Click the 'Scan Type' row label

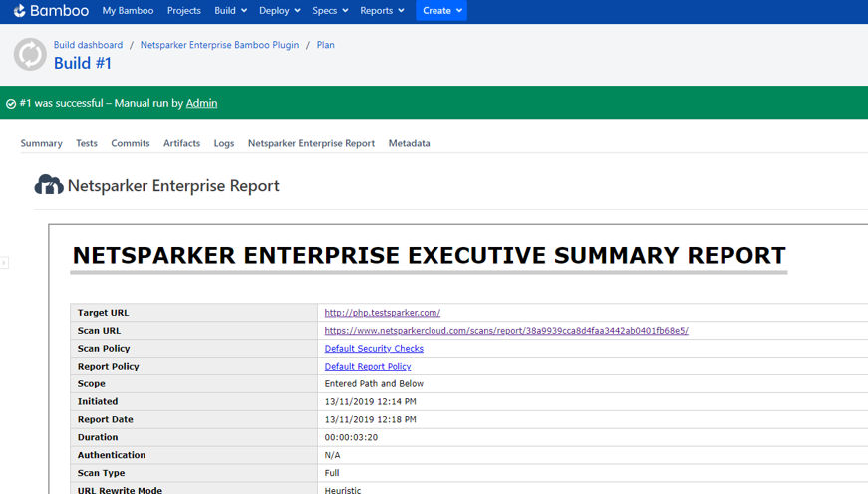[x=101, y=473]
